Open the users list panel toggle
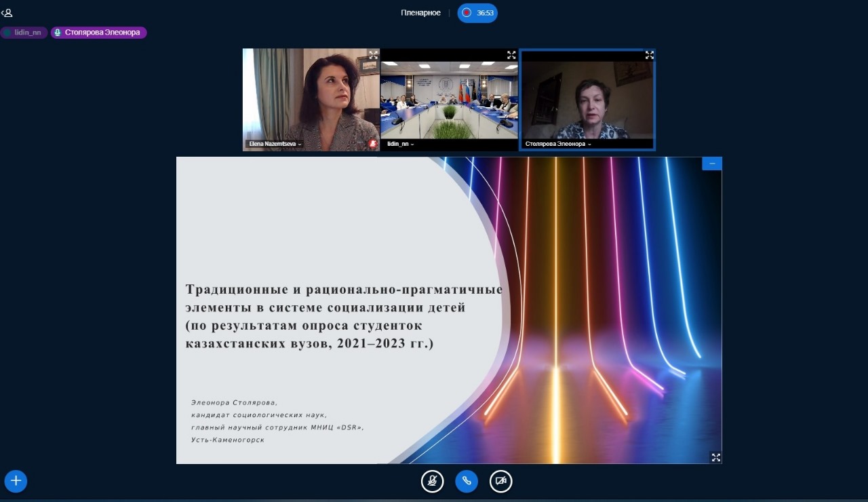Screen dimensions: 868x502 point(7,12)
